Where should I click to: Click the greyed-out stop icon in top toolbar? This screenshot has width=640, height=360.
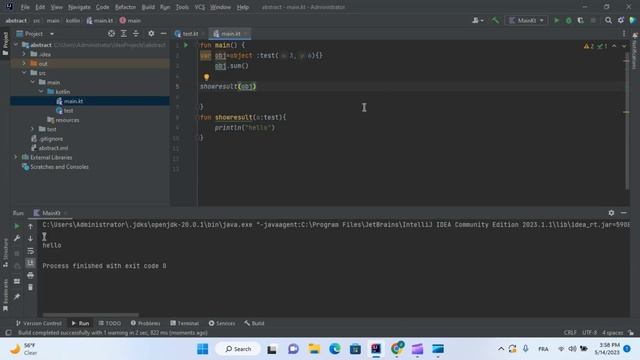point(593,20)
